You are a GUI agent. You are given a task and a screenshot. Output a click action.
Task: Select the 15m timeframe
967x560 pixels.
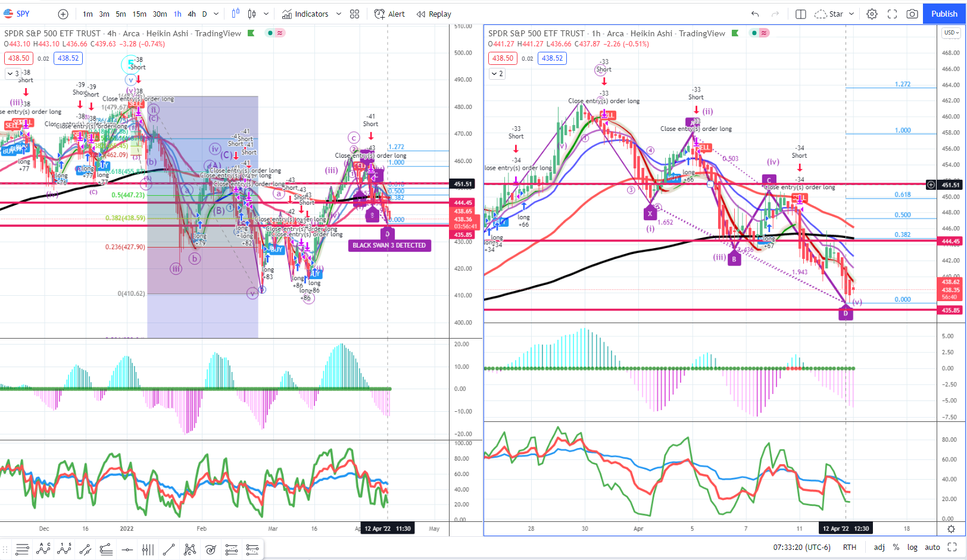(x=139, y=14)
